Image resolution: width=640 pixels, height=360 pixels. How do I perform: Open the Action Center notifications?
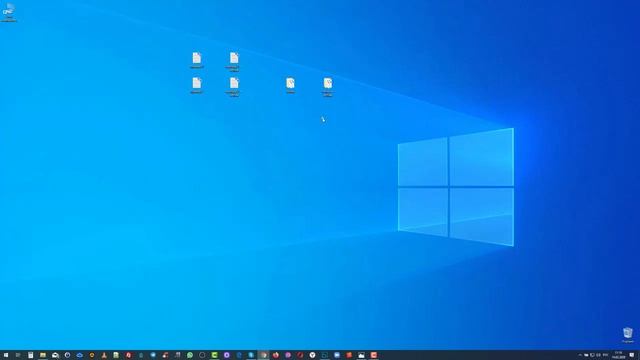click(x=632, y=355)
